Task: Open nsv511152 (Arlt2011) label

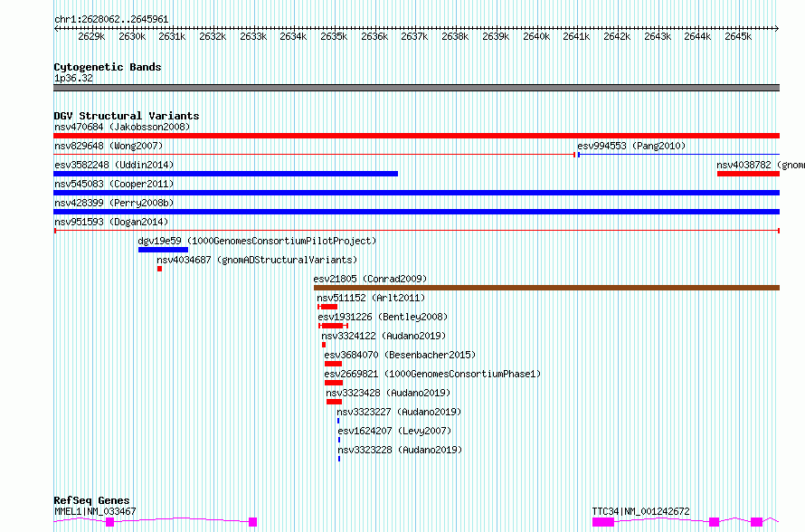Action: 371,298
